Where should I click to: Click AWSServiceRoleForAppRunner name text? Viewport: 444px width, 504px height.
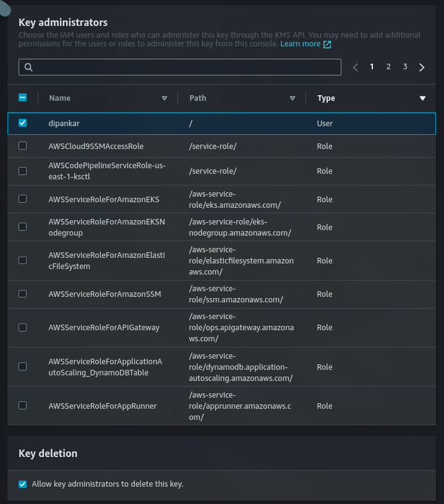click(103, 406)
